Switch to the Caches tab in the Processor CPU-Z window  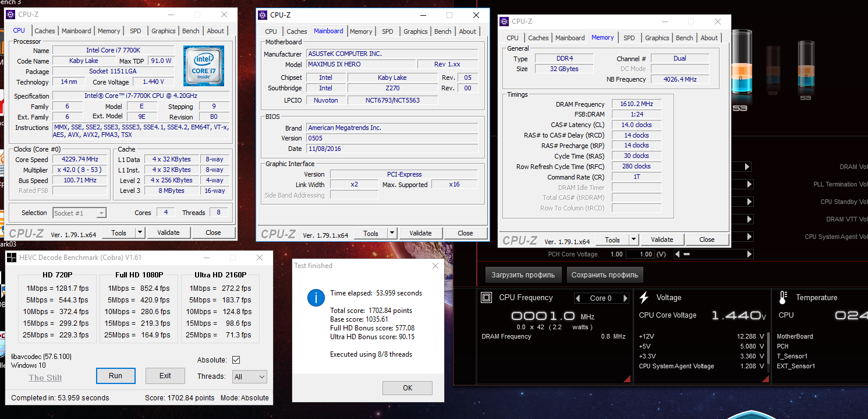click(45, 31)
